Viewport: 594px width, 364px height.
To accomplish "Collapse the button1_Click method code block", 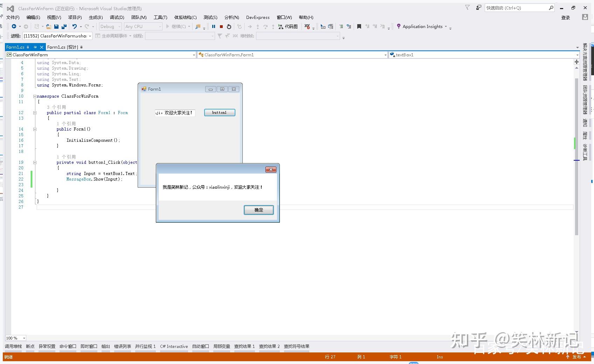I will pos(35,162).
